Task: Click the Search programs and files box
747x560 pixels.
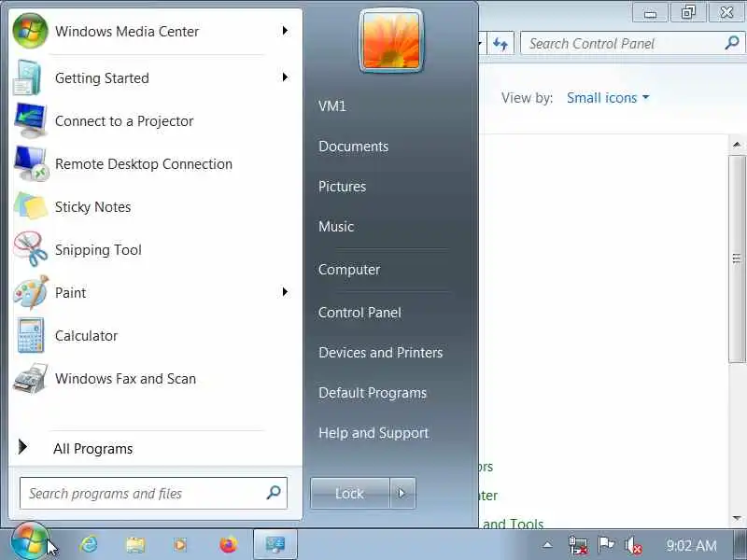Action: tap(153, 493)
